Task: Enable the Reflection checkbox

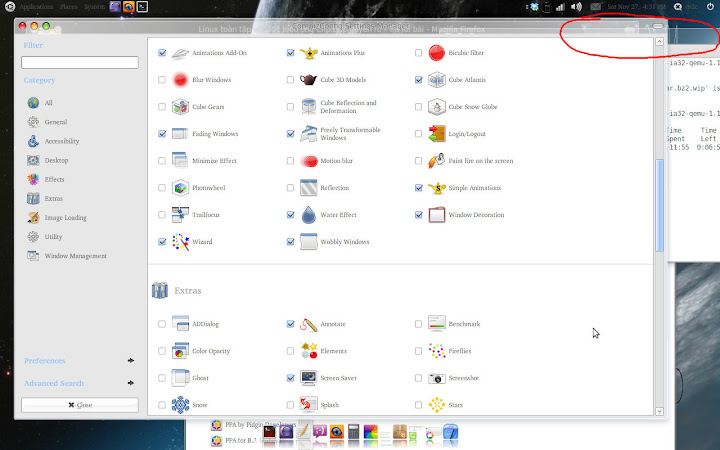Action: [x=290, y=188]
